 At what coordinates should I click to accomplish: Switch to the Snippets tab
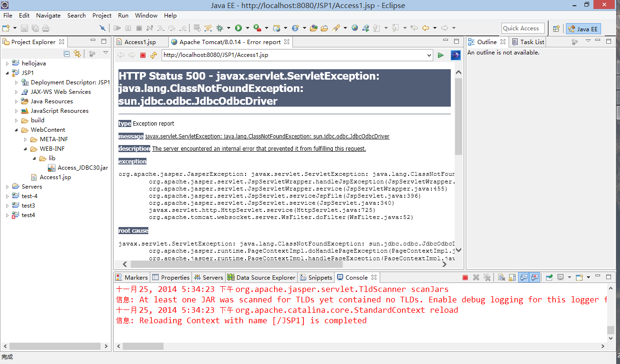[316, 277]
